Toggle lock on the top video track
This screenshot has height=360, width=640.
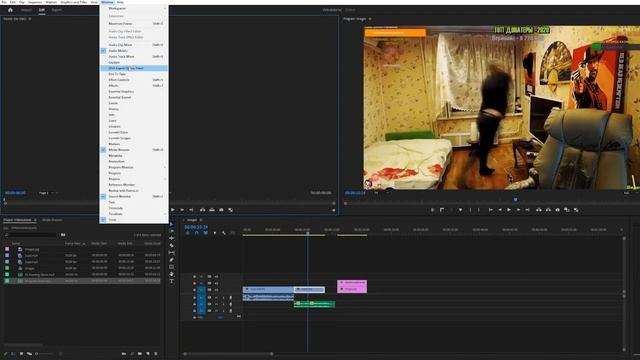(194, 276)
